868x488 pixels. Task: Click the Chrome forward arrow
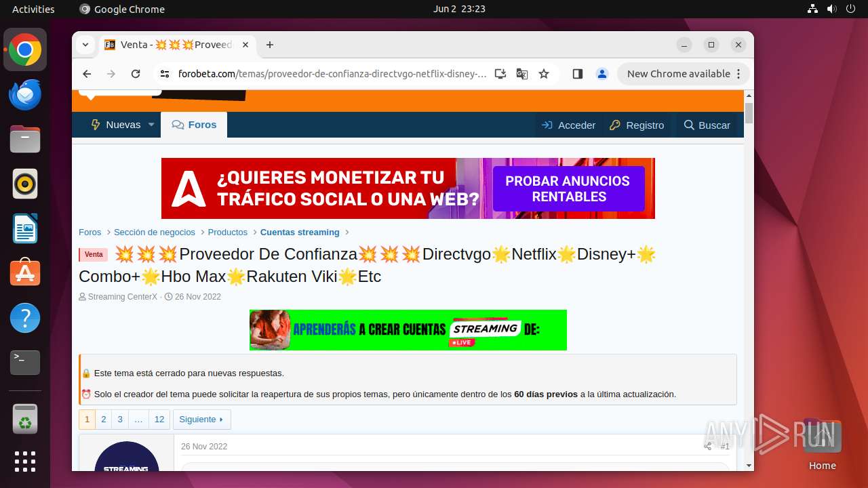click(111, 74)
